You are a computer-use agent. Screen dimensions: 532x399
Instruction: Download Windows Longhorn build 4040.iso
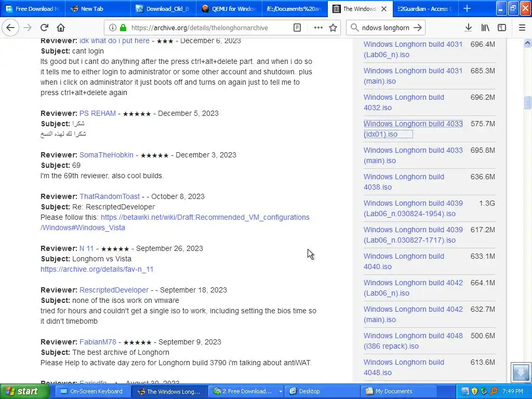(404, 261)
